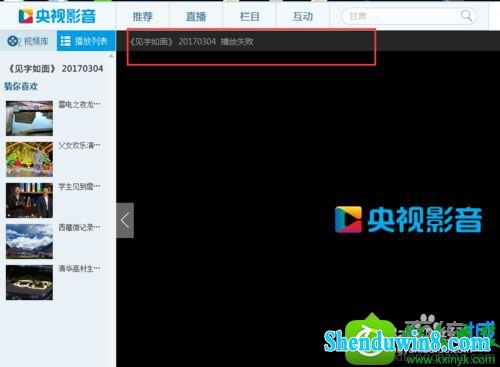Click the 雷电之夜龙… video title
Viewport: 500px width, 367px height.
(79, 104)
